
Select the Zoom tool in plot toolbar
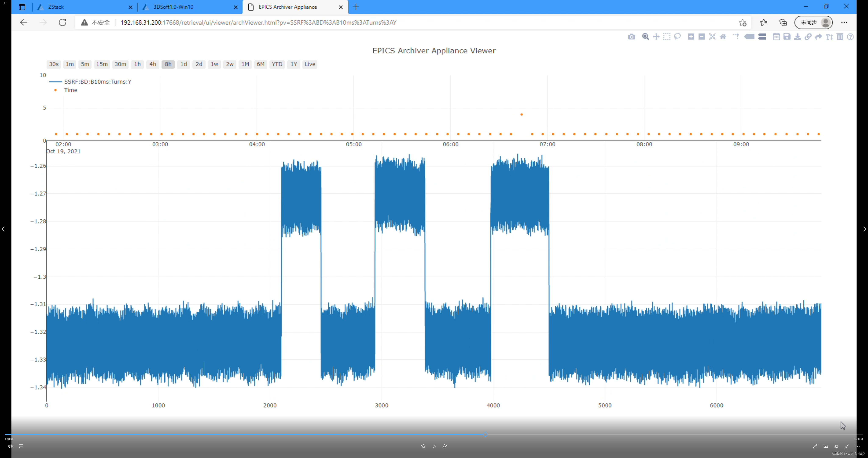pos(645,37)
